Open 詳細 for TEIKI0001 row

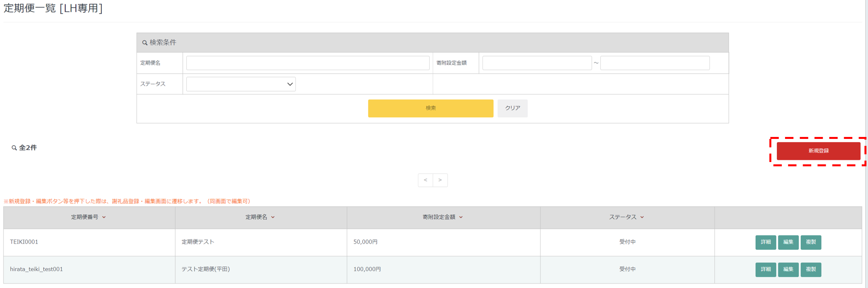coord(765,242)
